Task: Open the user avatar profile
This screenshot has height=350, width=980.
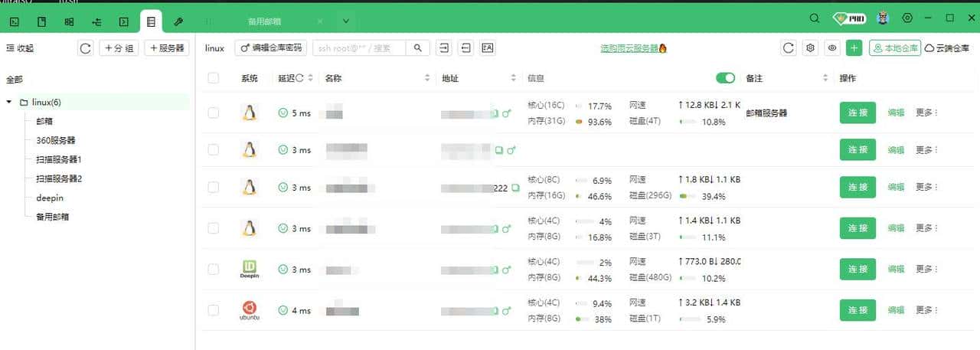Action: 881,18
